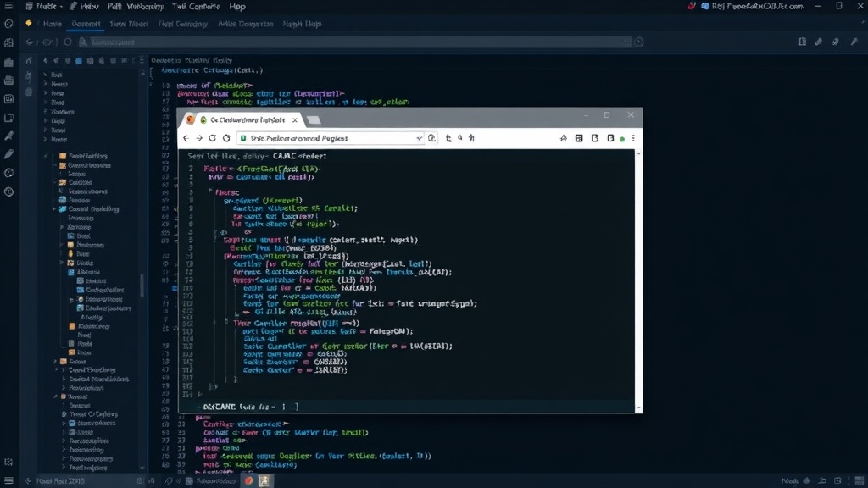Click the browser's forward arrow
868x488 pixels.
(x=199, y=138)
